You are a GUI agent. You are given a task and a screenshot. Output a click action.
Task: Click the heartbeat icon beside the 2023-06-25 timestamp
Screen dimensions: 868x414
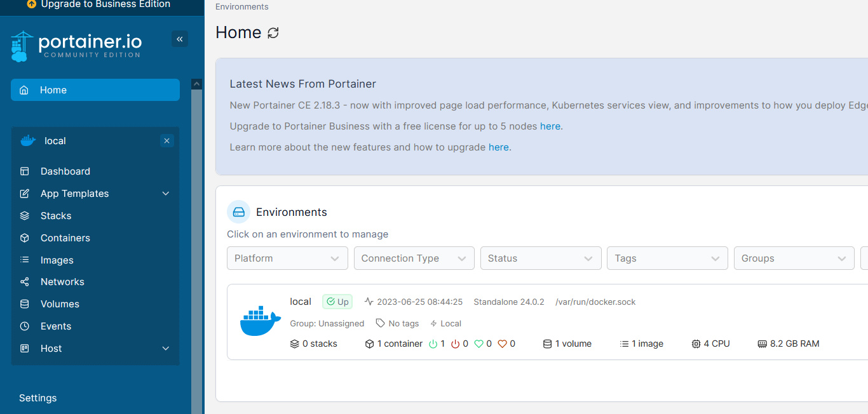click(369, 302)
